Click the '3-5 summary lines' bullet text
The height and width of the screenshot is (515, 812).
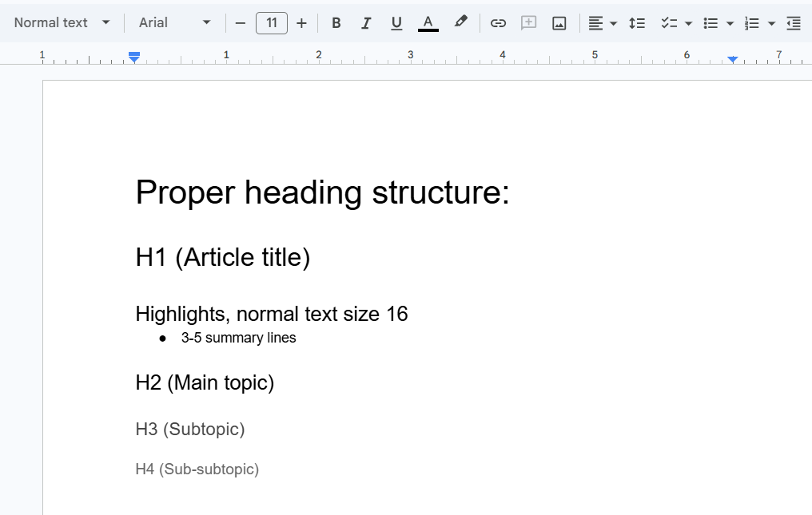coord(239,338)
